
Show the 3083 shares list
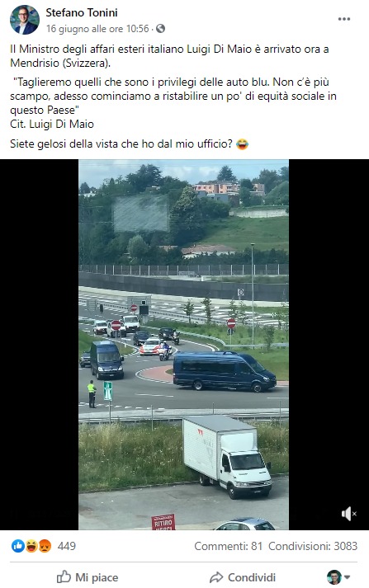coord(313,546)
